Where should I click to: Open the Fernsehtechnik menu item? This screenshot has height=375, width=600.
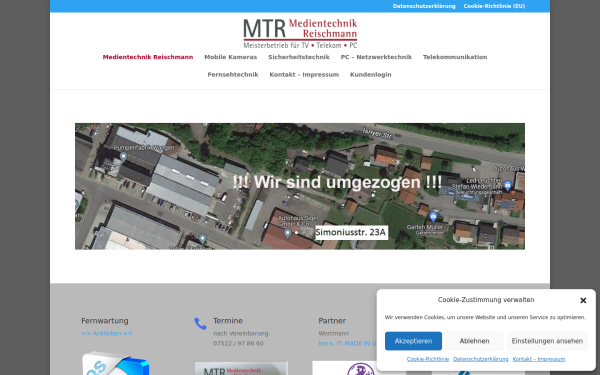233,75
